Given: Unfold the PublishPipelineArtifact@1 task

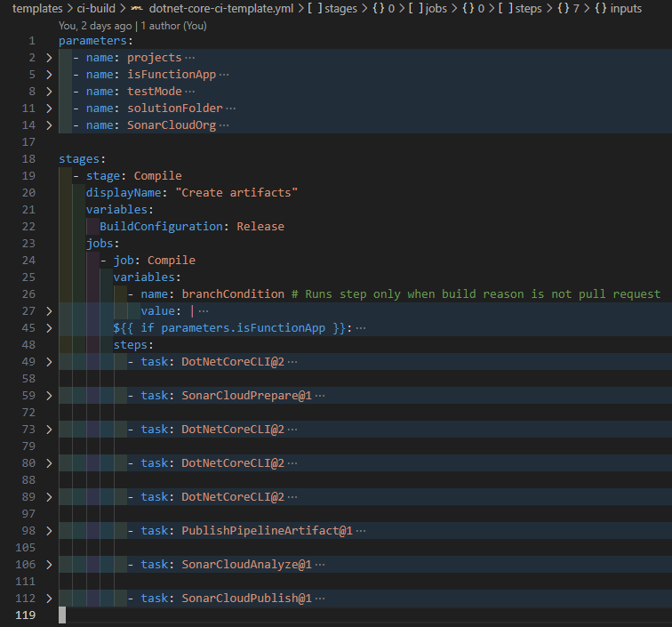Looking at the screenshot, I should pyautogui.click(x=49, y=531).
